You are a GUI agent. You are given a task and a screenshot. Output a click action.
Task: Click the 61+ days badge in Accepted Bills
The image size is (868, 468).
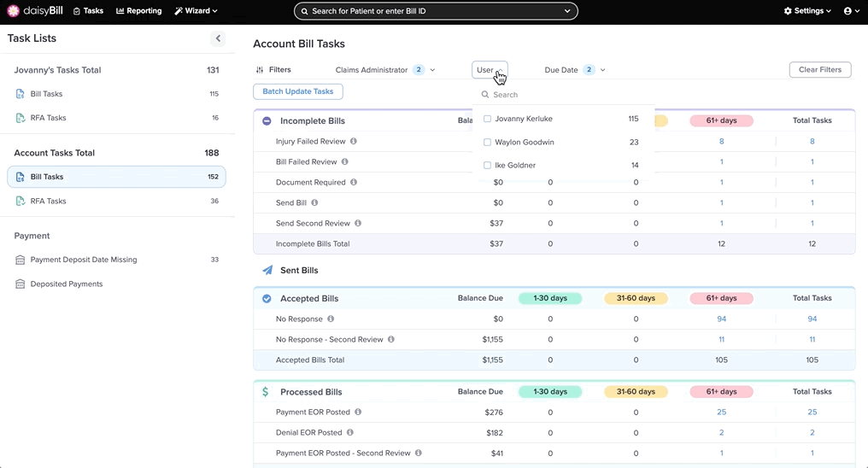(x=721, y=299)
